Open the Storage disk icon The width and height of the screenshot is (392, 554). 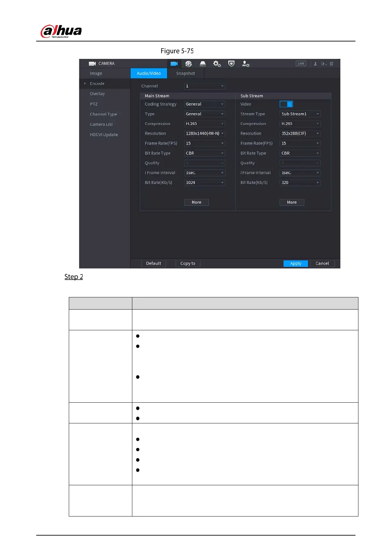(203, 64)
